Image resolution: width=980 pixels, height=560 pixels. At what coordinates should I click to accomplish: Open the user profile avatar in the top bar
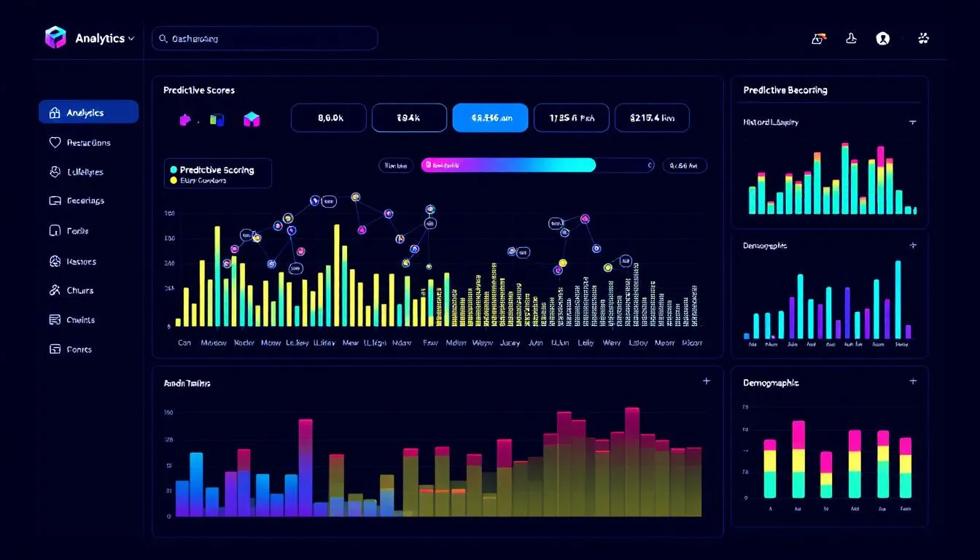pyautogui.click(x=883, y=38)
